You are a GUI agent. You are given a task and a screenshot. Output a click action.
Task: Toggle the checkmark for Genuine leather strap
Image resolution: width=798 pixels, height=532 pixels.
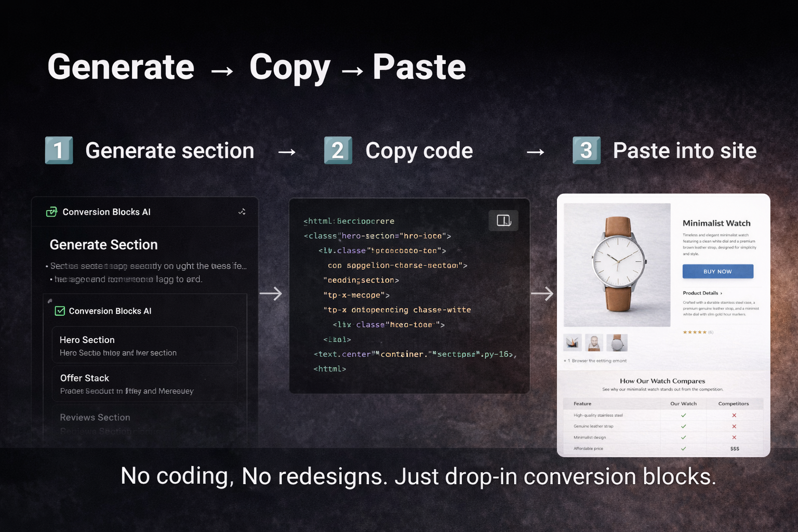pos(683,426)
